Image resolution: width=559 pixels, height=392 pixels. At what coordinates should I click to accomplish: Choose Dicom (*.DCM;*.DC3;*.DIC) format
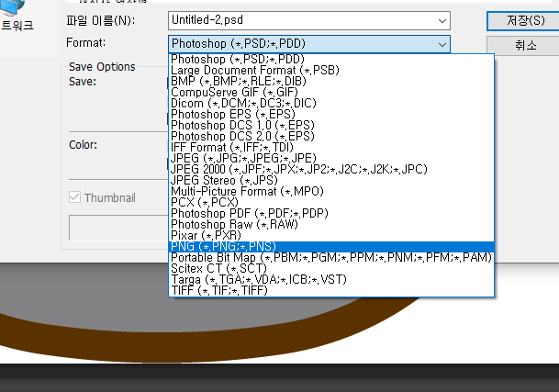click(x=331, y=104)
